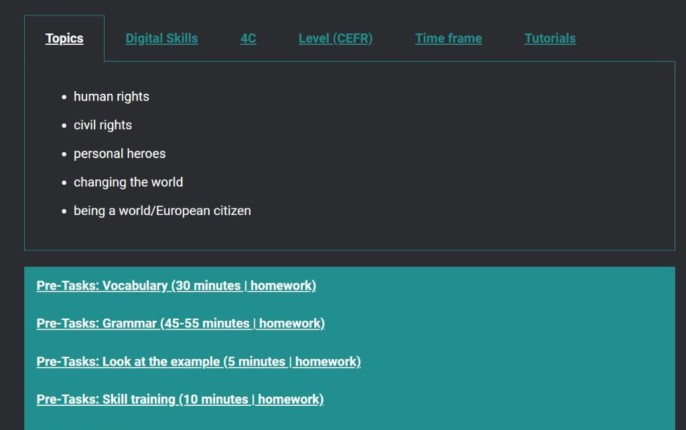Open the Time frame tab
Screen dimensions: 686x430
tap(448, 39)
